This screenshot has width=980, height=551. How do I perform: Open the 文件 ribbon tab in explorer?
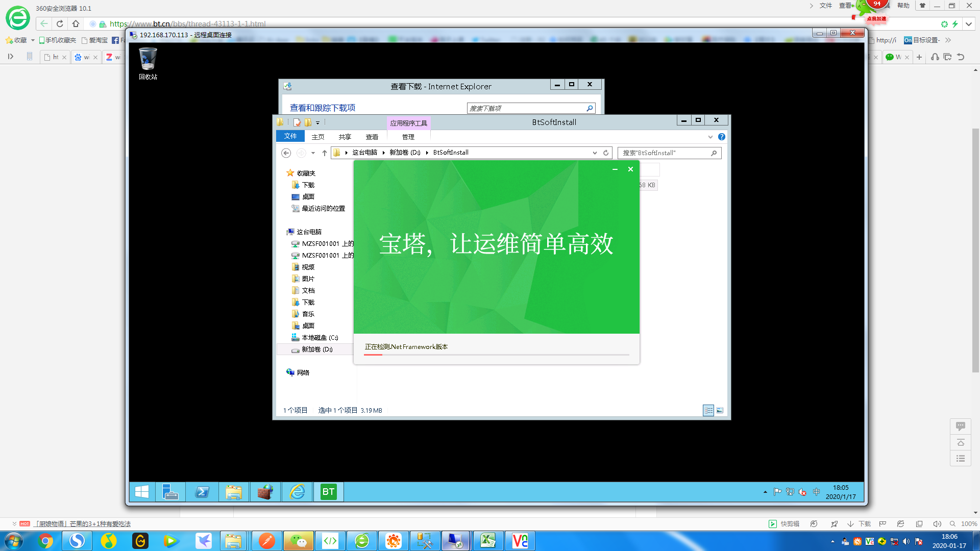tap(290, 136)
